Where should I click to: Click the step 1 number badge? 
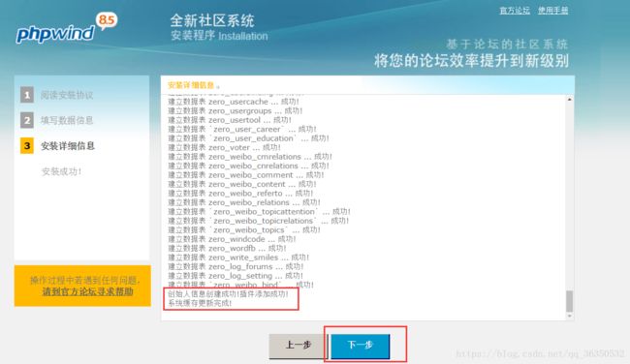tap(27, 95)
